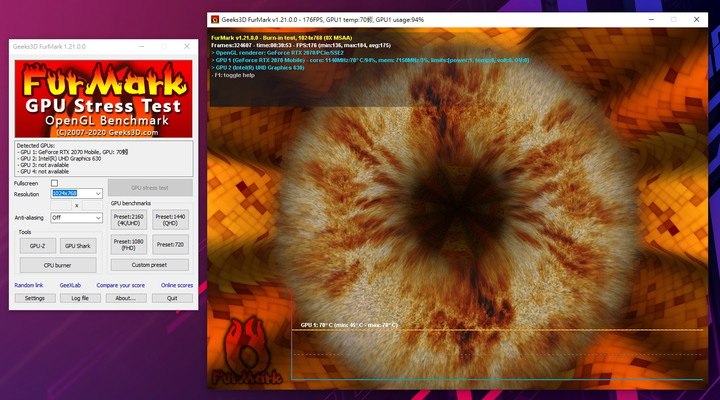Open the Online scores link
Viewport: 720px width, 400px height.
coord(177,285)
